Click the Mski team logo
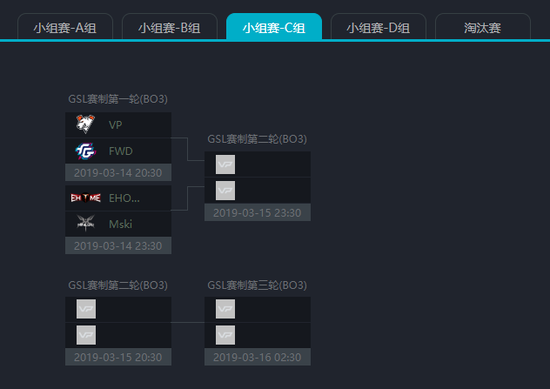 [86, 223]
